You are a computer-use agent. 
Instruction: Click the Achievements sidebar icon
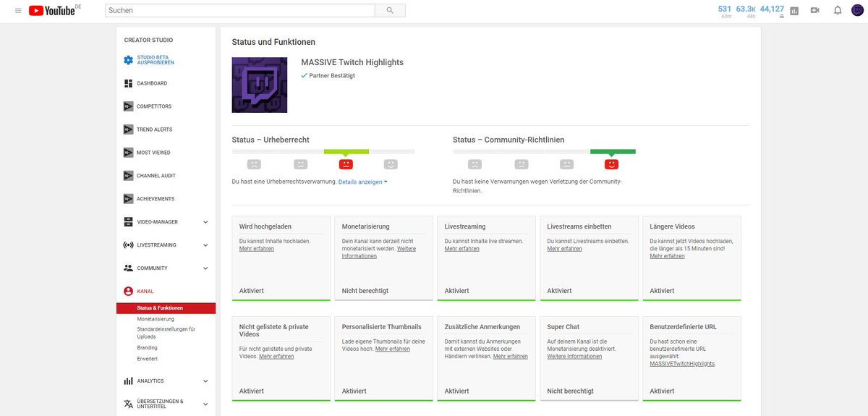coord(128,199)
